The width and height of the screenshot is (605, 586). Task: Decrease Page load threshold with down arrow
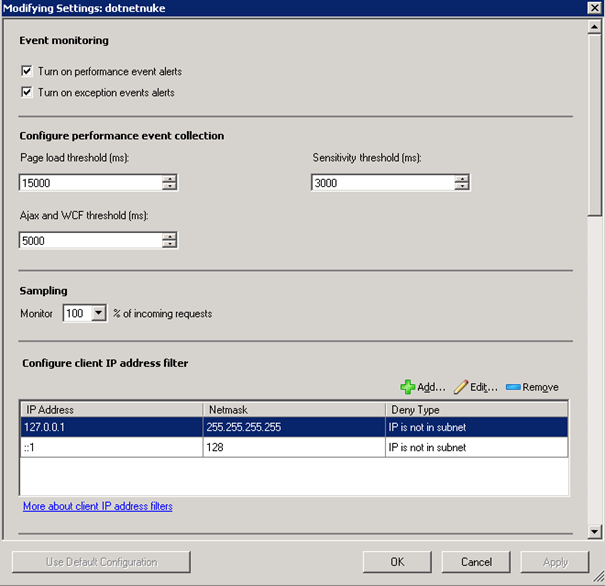(x=169, y=186)
